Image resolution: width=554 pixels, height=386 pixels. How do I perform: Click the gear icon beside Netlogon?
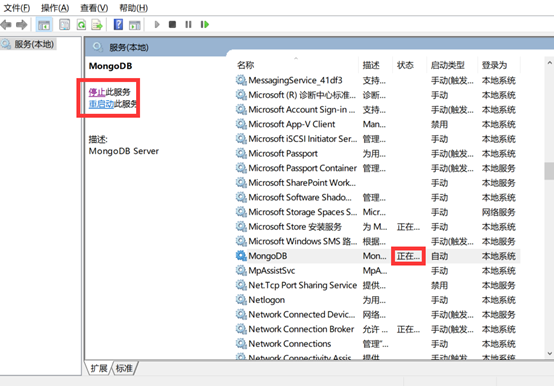coord(241,300)
